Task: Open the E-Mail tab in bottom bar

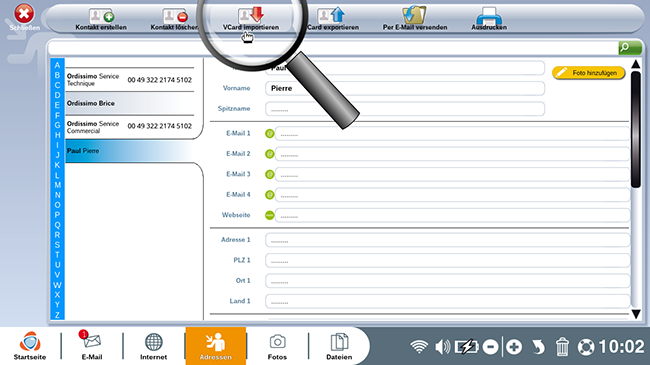Action: [x=92, y=345]
